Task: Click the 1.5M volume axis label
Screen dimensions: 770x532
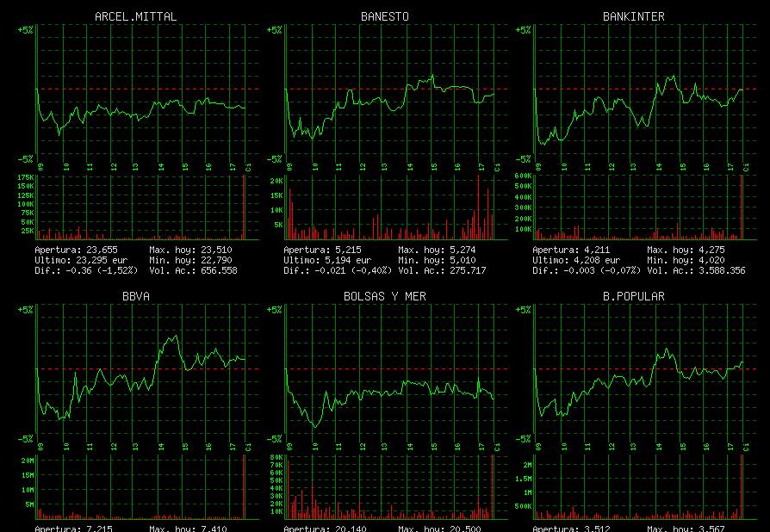Action: tap(524, 479)
